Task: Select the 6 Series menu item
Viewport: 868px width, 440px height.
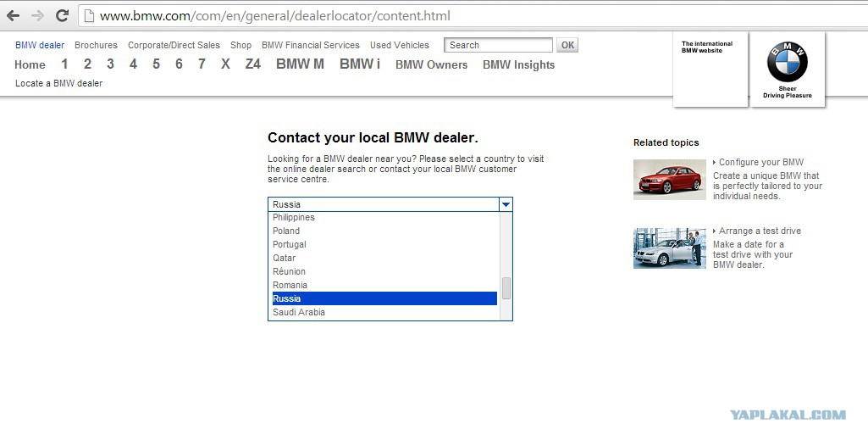Action: point(179,64)
